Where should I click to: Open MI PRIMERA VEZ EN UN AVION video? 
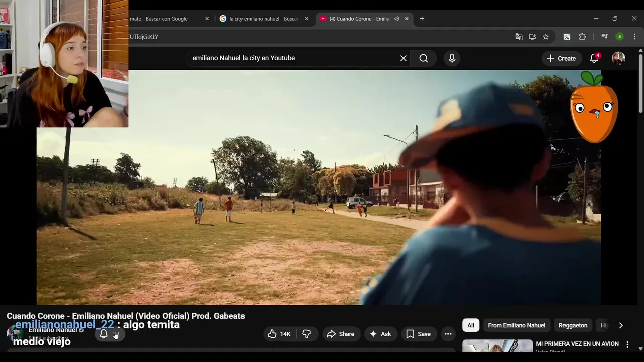577,344
